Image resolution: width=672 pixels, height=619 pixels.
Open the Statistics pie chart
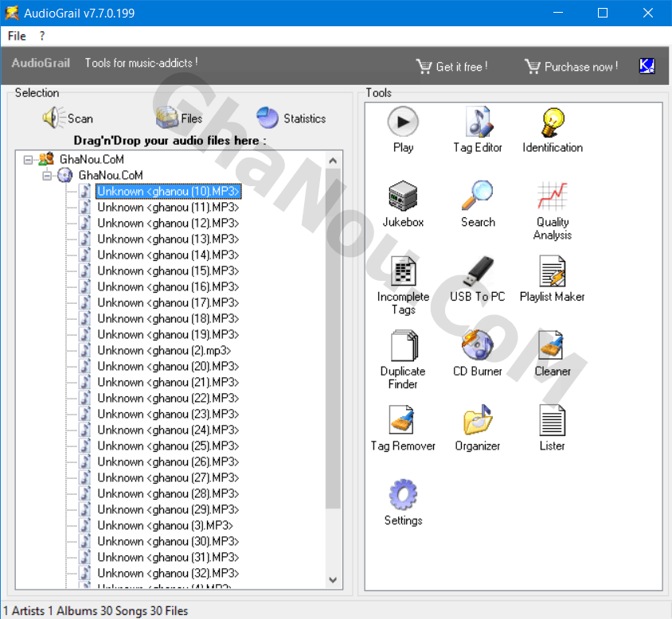point(291,118)
